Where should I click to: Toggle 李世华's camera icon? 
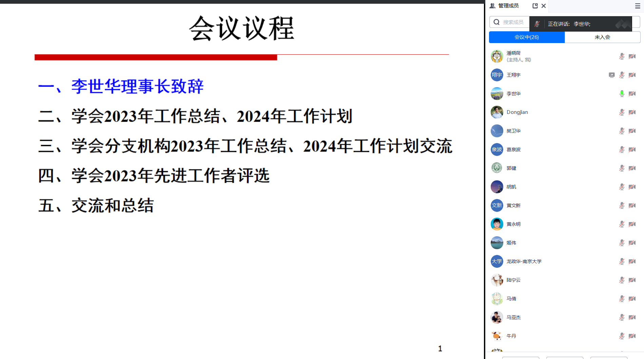(x=632, y=94)
